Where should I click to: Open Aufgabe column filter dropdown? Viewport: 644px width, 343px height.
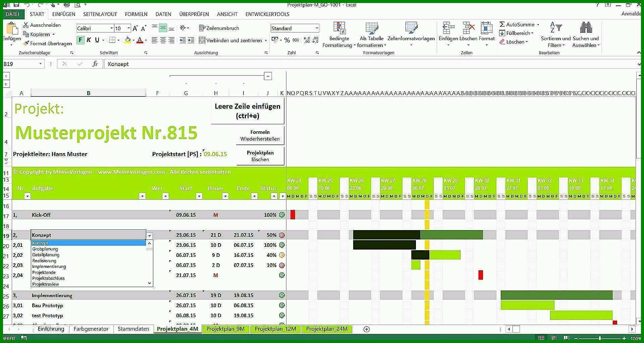[x=142, y=196]
